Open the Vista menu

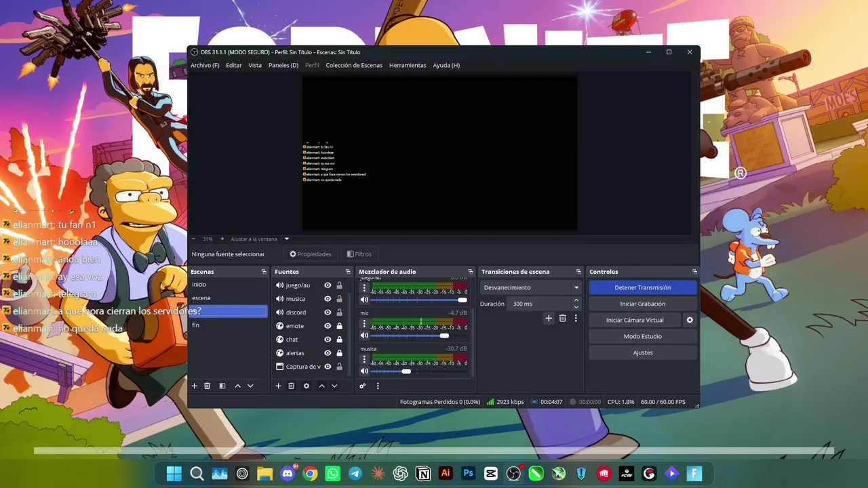coord(255,65)
